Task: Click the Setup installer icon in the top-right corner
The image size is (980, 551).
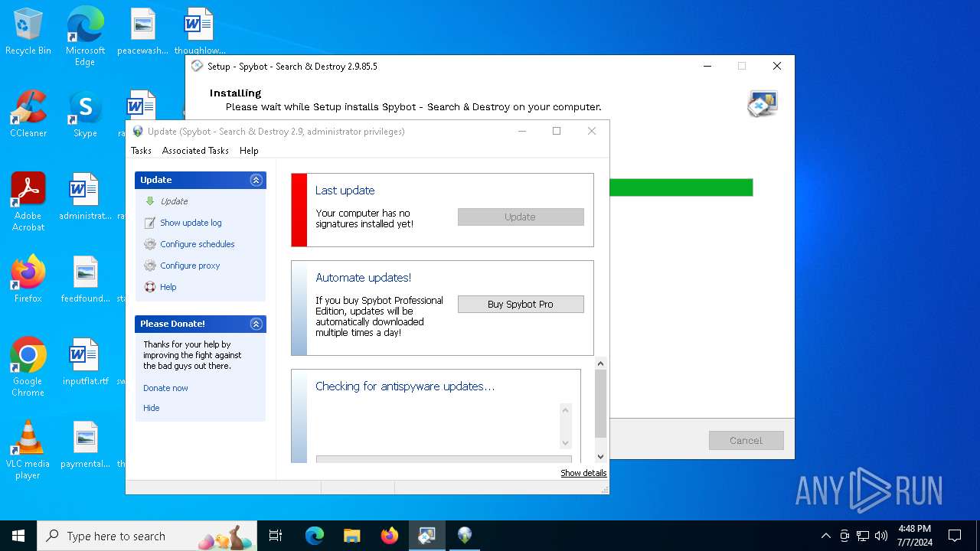Action: tap(763, 104)
